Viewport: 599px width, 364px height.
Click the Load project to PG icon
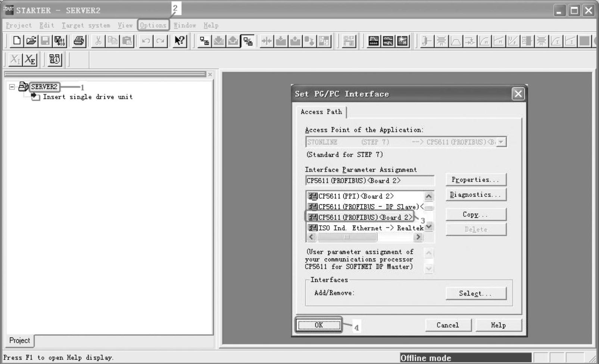[x=233, y=41]
